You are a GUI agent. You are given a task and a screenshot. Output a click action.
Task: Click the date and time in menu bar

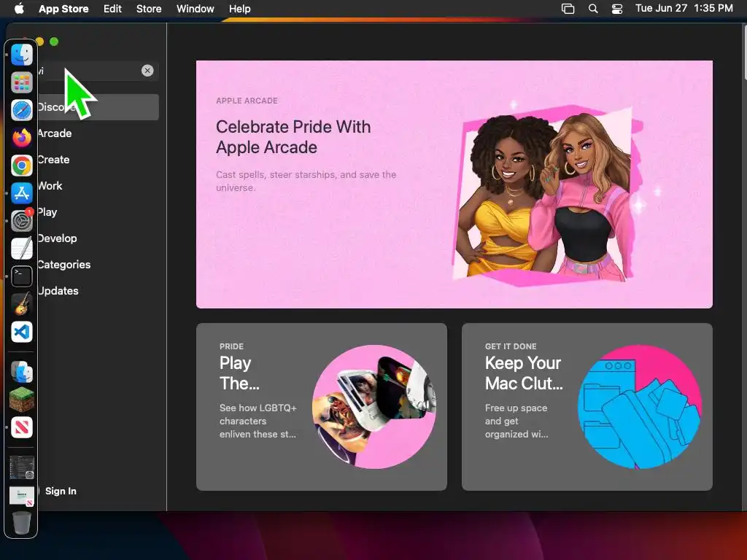(684, 9)
